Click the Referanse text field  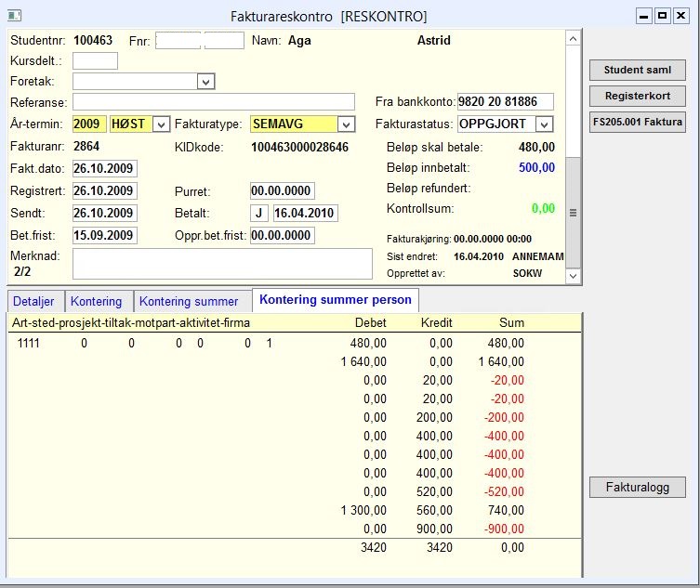coord(214,102)
